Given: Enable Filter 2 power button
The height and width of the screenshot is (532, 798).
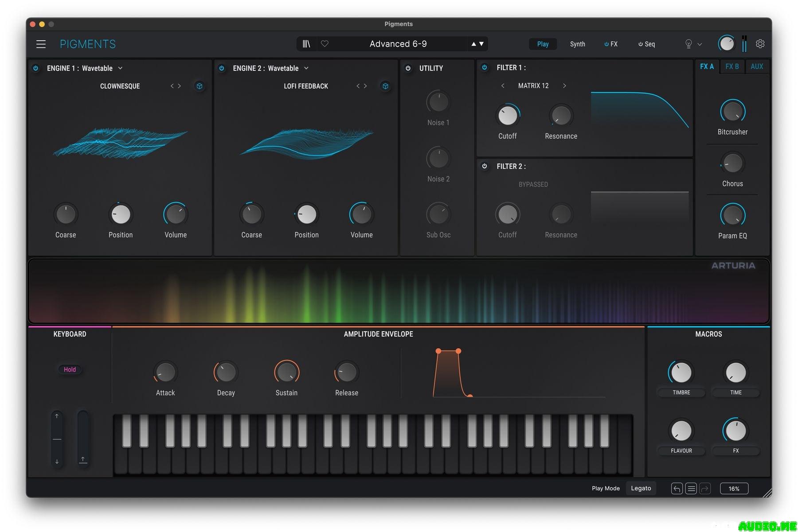Looking at the screenshot, I should (x=485, y=166).
